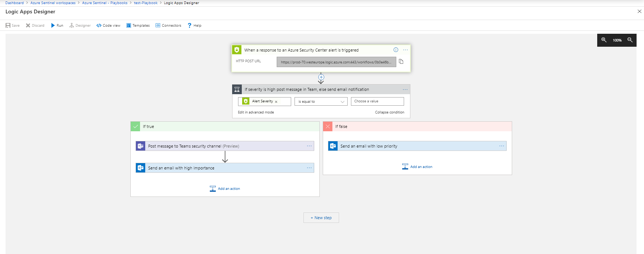Click the condition step icon
The height and width of the screenshot is (254, 644).
[237, 89]
